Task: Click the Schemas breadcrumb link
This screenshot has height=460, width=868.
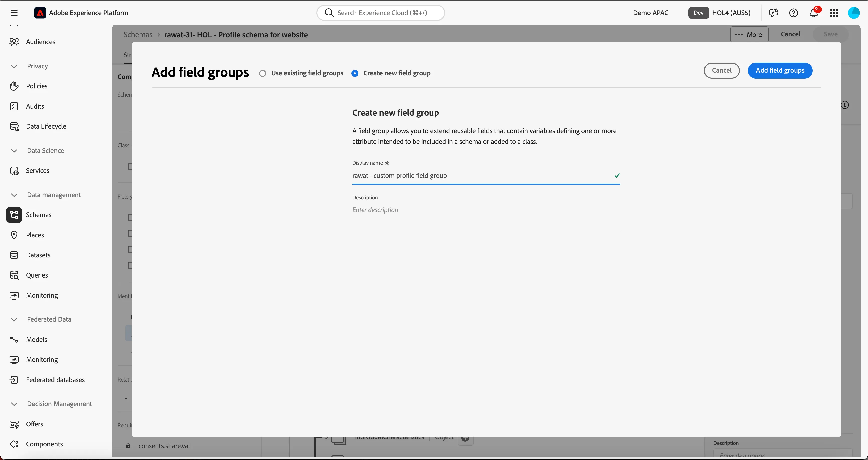Action: click(x=138, y=35)
